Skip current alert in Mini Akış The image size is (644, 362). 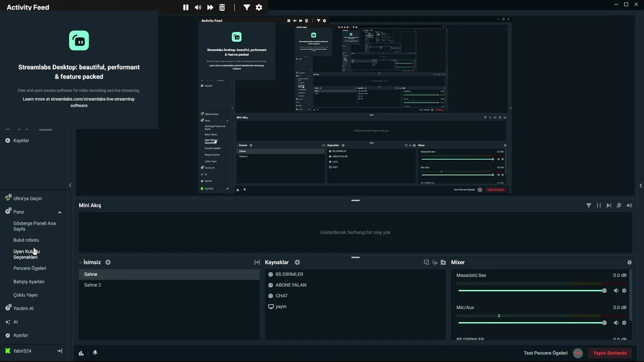[x=609, y=205]
